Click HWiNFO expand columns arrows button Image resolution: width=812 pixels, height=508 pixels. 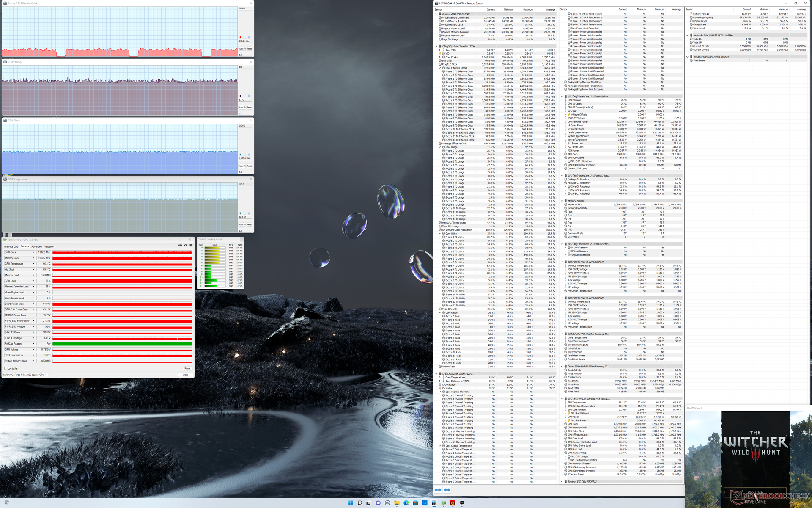click(x=438, y=490)
